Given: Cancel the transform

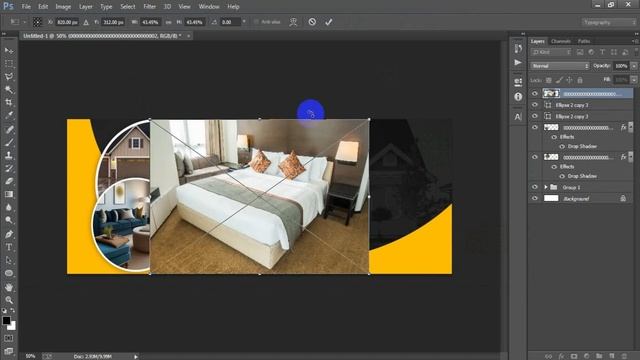Looking at the screenshot, I should [x=312, y=22].
